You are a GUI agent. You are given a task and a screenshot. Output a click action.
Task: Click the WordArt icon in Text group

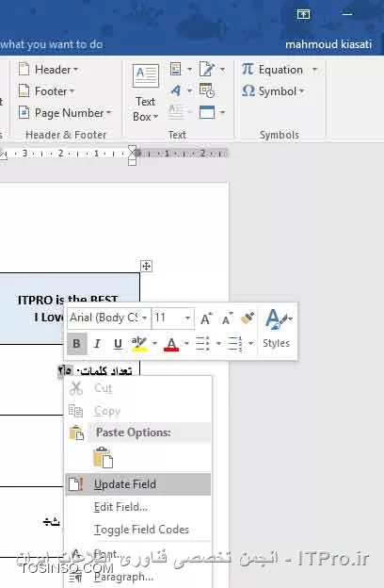click(x=176, y=90)
